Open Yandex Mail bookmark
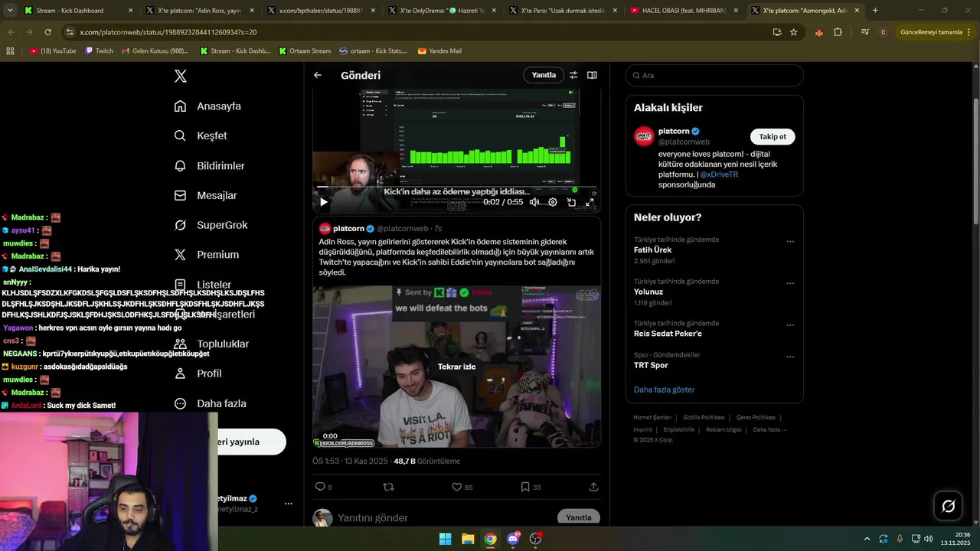 439,51
